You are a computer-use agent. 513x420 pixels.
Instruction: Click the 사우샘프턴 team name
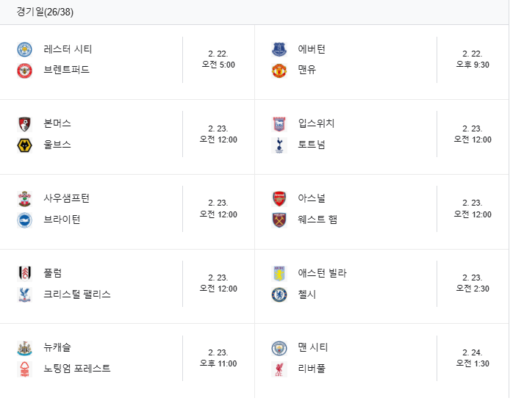66,198
